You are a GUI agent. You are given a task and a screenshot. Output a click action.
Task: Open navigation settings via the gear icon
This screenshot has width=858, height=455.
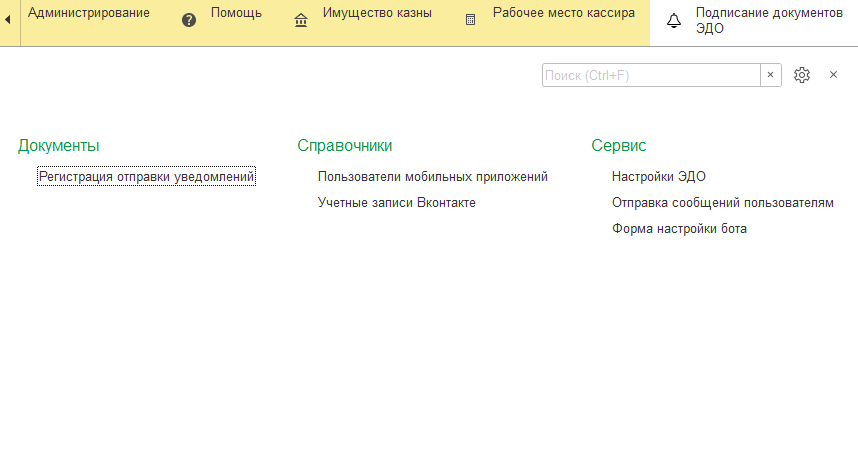coord(802,75)
